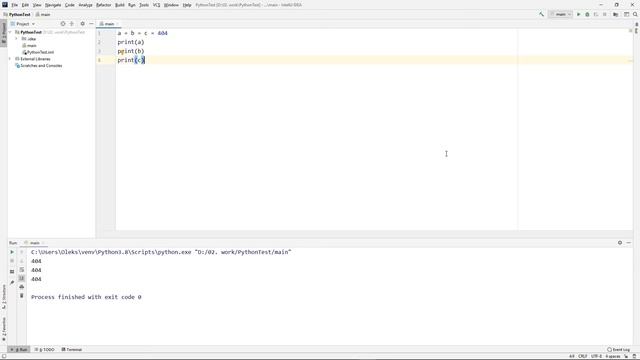
Task: Open the Project view selector dropdown
Action: (23, 24)
